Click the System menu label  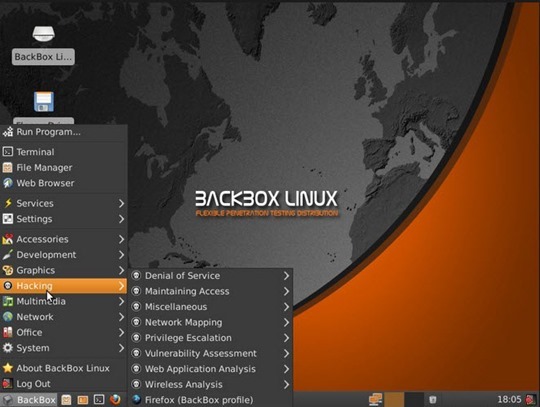(33, 348)
